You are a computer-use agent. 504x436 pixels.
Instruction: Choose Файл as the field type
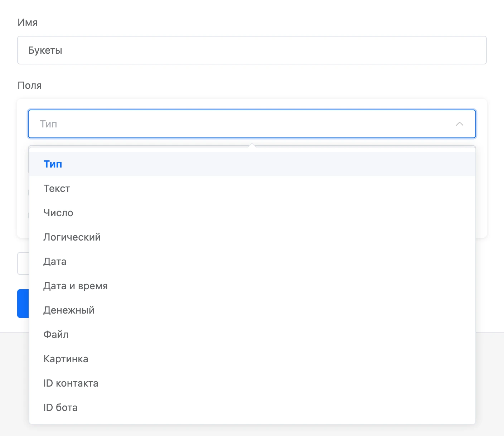tap(252, 334)
